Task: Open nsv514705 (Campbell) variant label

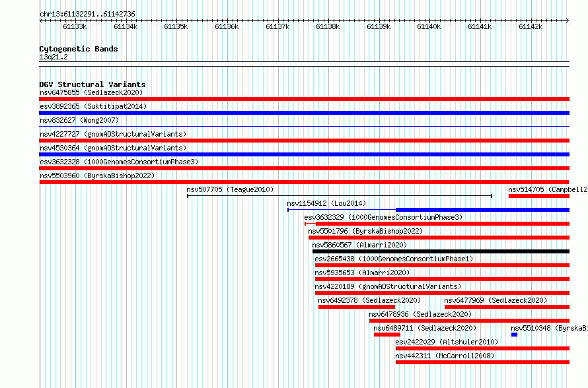Action: point(548,189)
